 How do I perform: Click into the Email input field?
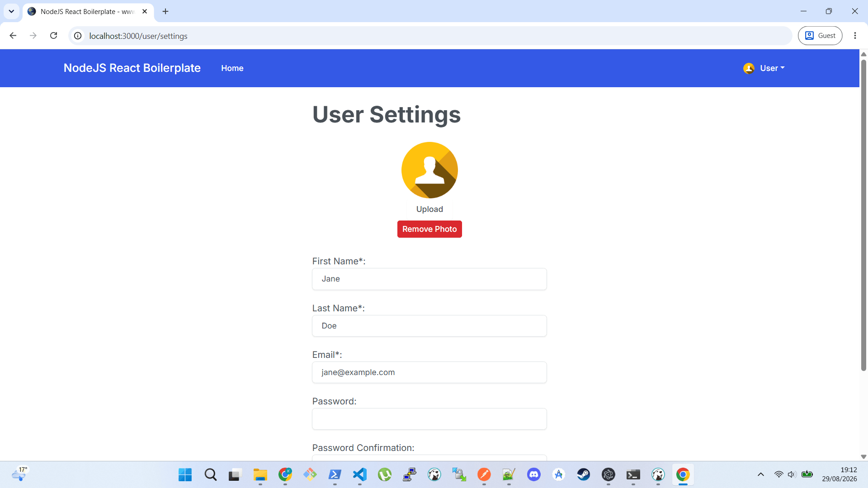(429, 372)
